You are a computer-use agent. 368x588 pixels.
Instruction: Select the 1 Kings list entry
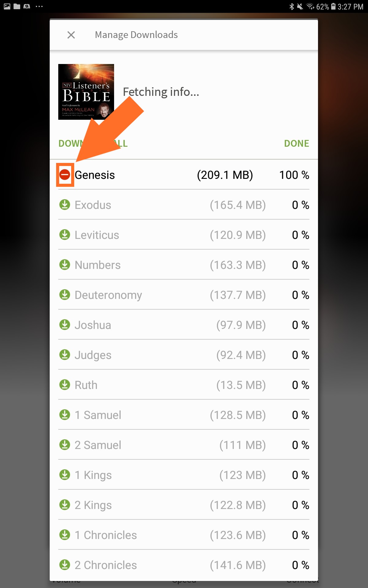point(184,475)
